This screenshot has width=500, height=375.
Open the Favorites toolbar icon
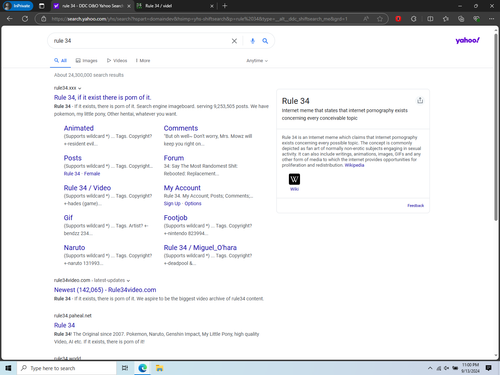(x=446, y=19)
